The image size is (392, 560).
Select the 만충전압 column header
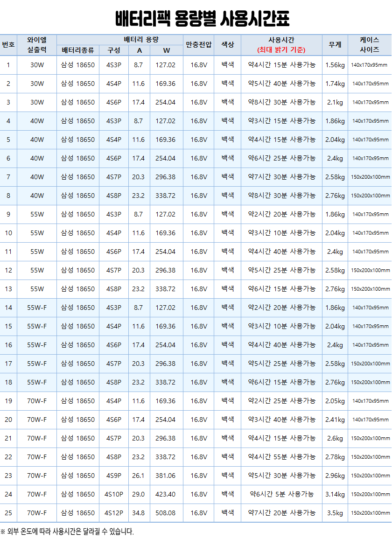click(198, 45)
